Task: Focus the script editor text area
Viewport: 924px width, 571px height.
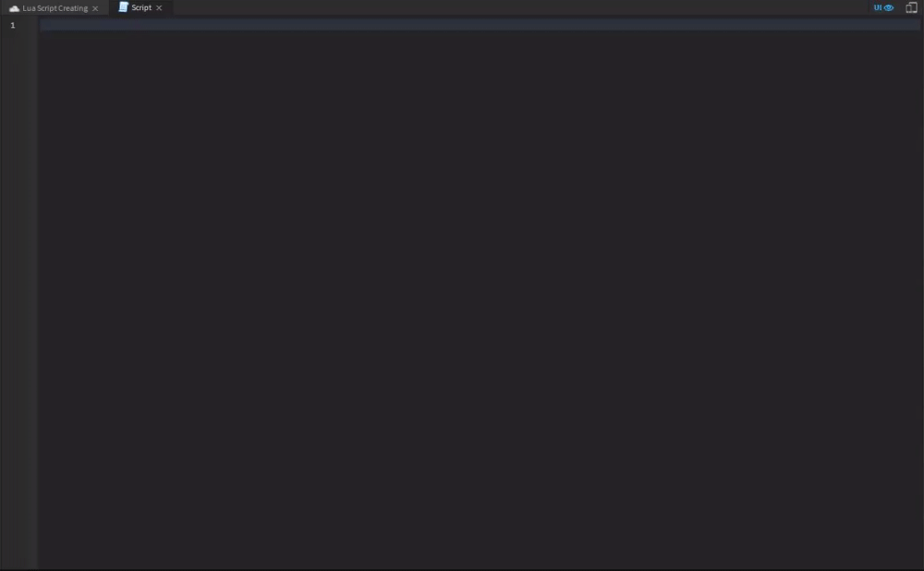Action: pyautogui.click(x=480, y=293)
